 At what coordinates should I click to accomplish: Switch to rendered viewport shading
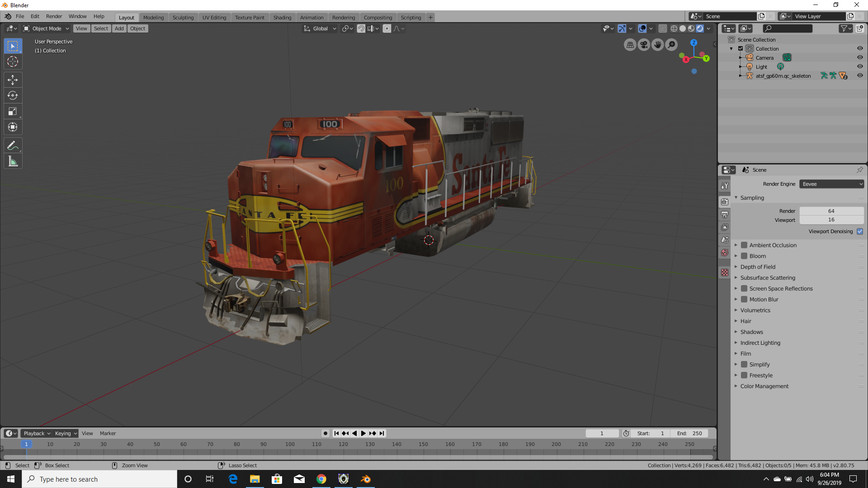700,28
